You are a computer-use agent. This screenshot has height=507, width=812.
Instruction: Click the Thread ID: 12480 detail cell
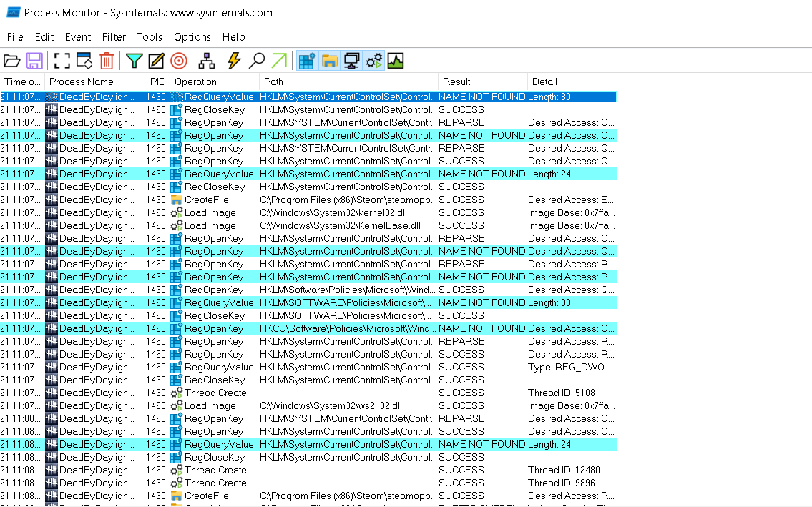[x=564, y=471]
